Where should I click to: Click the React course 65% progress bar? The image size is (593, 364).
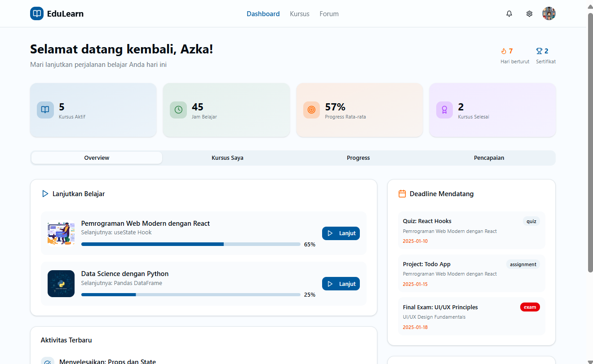[190, 244]
